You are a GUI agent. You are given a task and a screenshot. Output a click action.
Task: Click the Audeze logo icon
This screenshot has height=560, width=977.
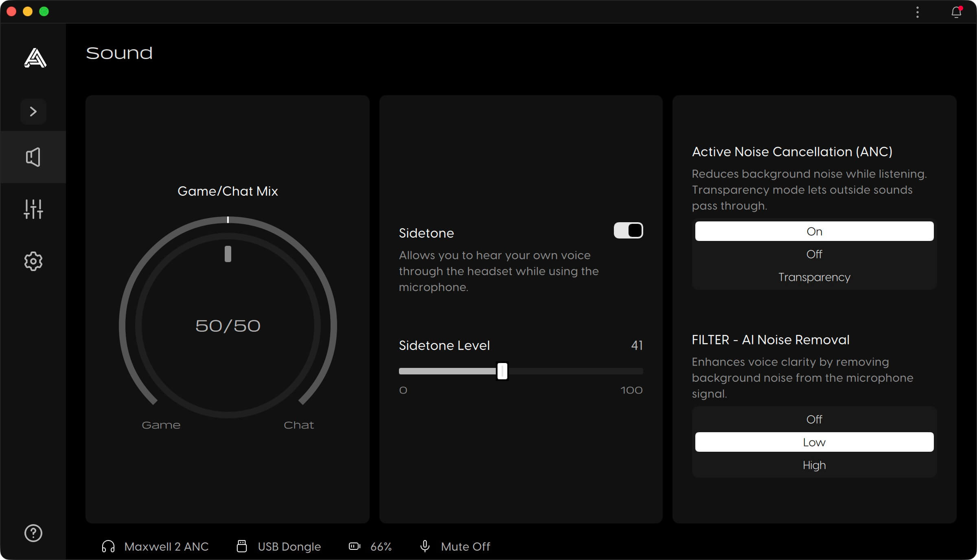(x=35, y=58)
